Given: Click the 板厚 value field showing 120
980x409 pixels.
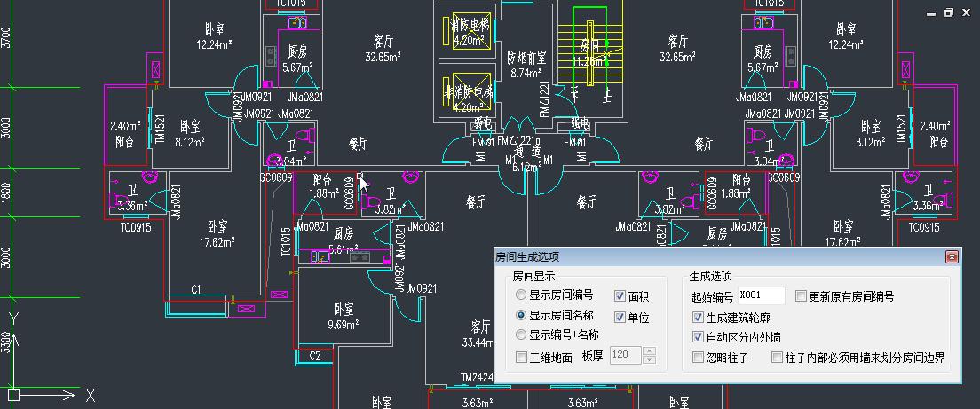Looking at the screenshot, I should click(x=624, y=356).
